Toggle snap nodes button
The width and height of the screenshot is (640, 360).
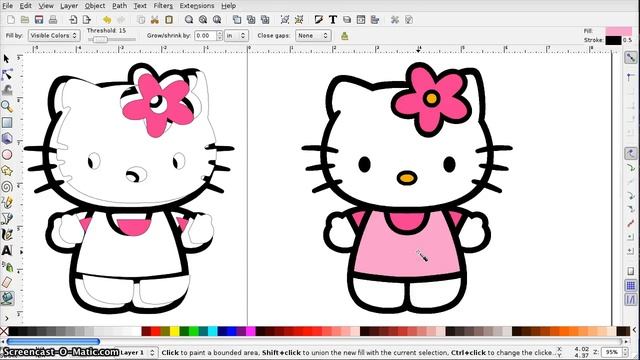631,153
